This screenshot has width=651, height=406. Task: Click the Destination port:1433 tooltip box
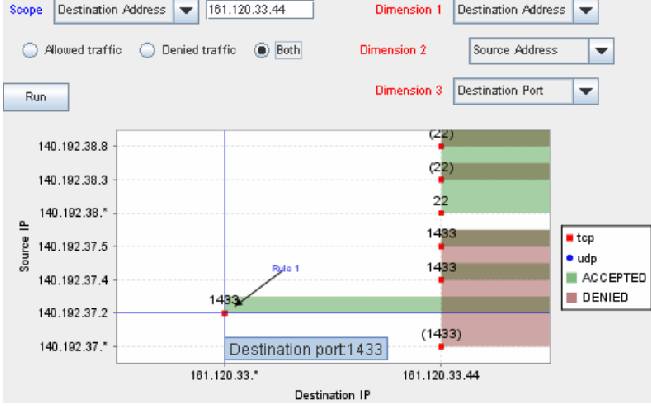tap(304, 350)
